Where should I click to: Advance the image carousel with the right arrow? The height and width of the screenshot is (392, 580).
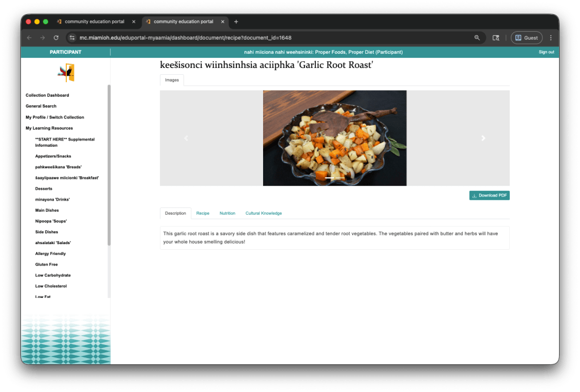483,138
